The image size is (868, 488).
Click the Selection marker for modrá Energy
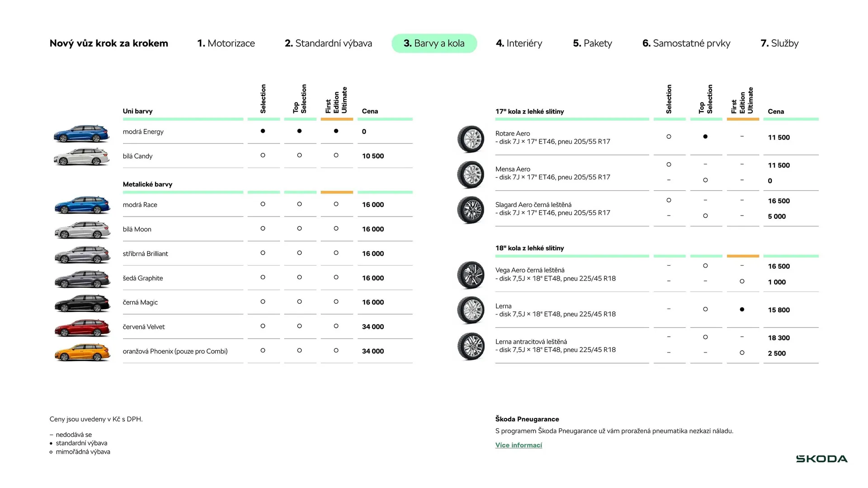pos(263,131)
